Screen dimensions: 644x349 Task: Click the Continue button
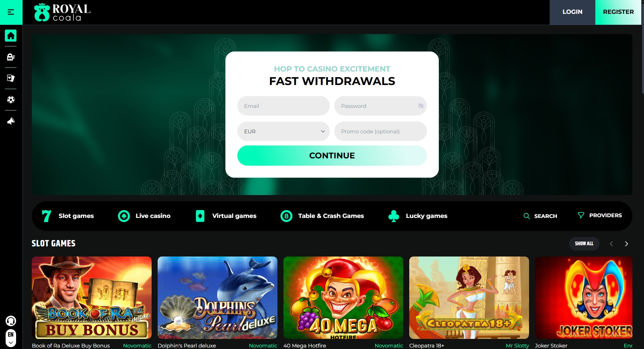[x=332, y=156]
